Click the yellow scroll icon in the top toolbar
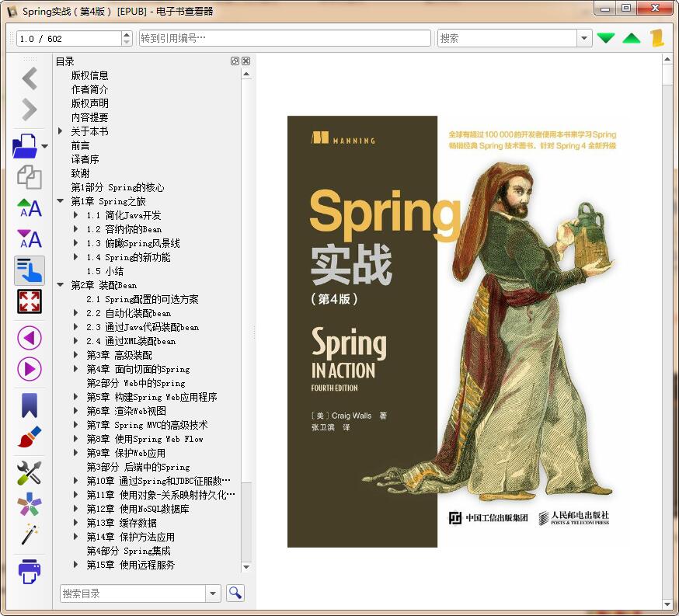Screen dimensions: 679x616 [657, 38]
